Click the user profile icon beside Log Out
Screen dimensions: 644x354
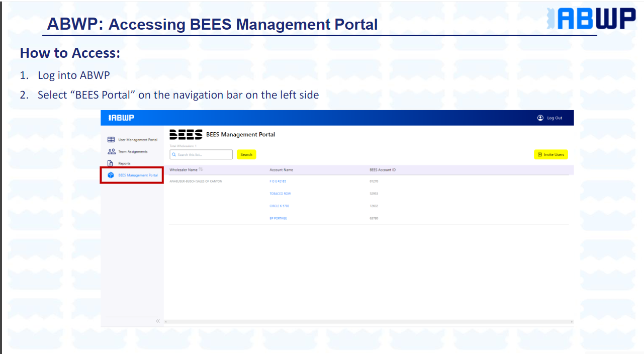540,118
